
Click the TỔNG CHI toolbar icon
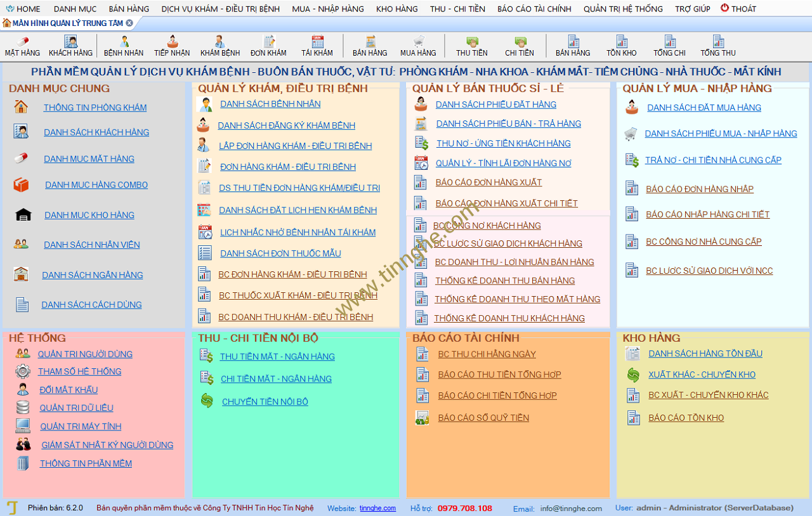[670, 46]
